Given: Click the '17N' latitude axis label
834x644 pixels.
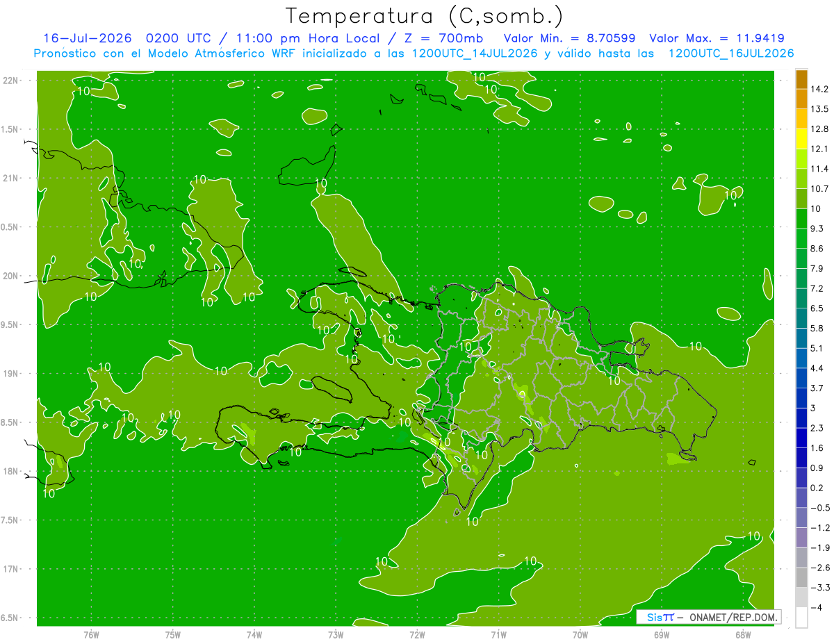Looking at the screenshot, I should (x=12, y=569).
